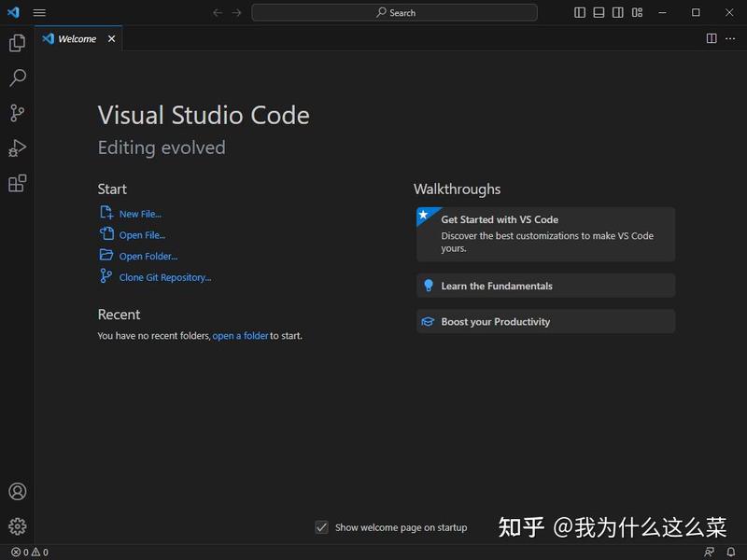
Task: Minimize the VS Code window
Action: pyautogui.click(x=662, y=13)
